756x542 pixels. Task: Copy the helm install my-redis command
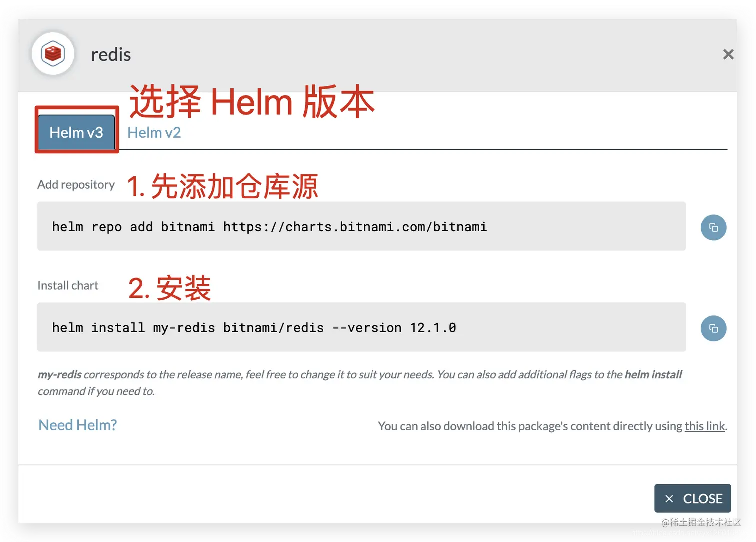(x=713, y=328)
